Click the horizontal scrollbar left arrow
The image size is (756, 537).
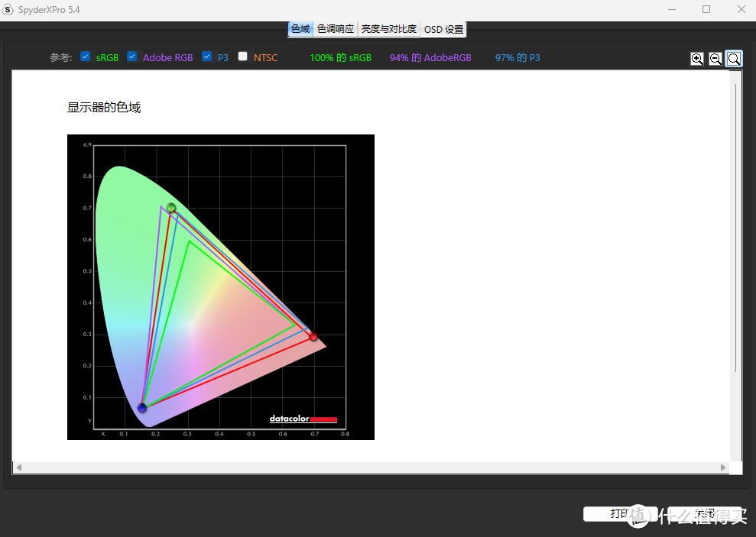19,467
